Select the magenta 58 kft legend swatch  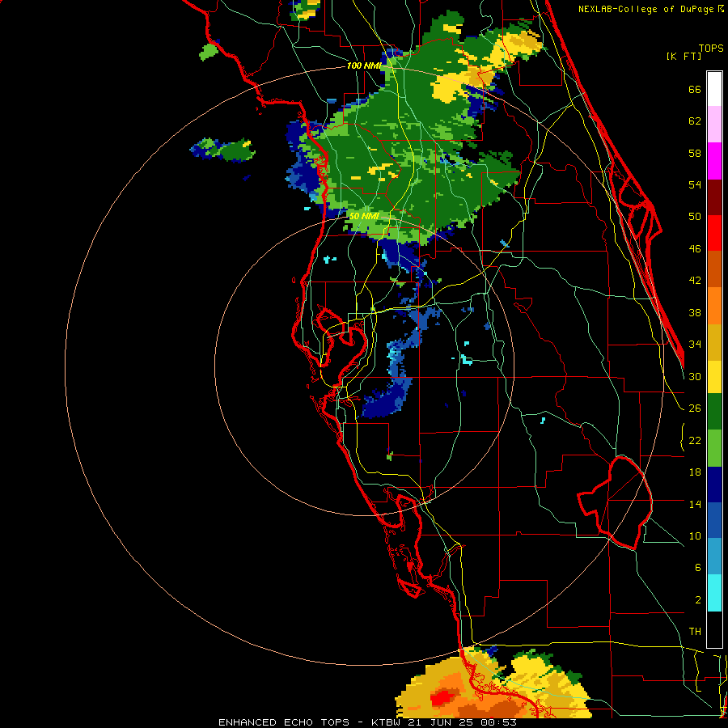coord(714,161)
